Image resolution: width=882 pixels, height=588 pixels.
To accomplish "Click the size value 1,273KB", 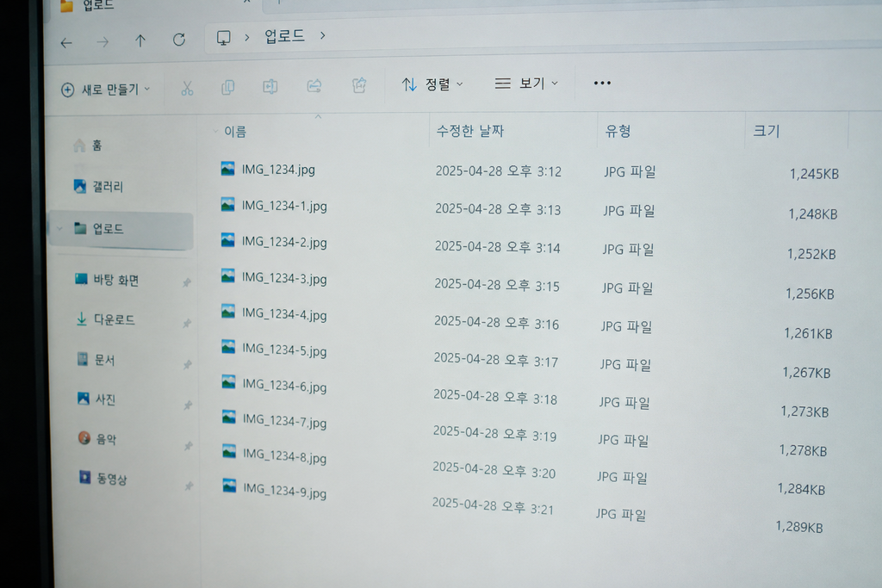I will (805, 412).
